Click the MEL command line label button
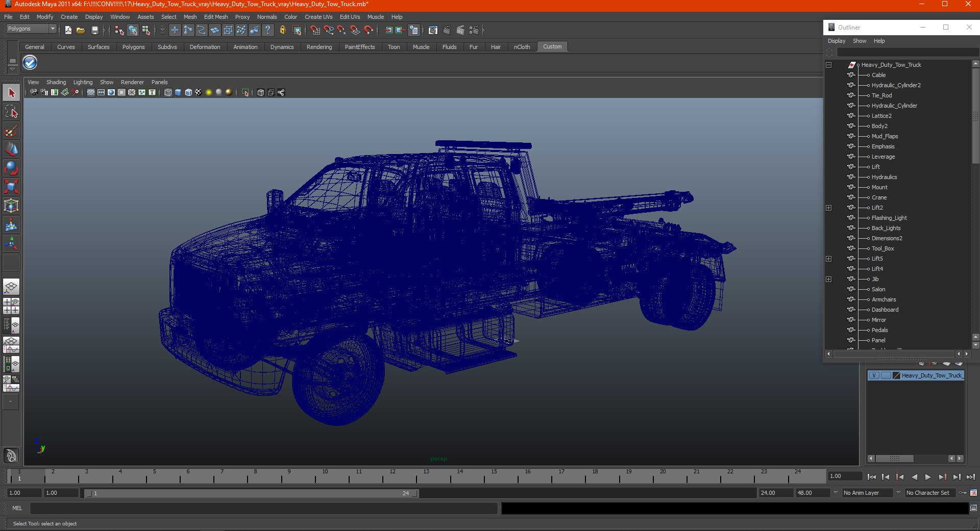The height and width of the screenshot is (531, 980). (17, 508)
